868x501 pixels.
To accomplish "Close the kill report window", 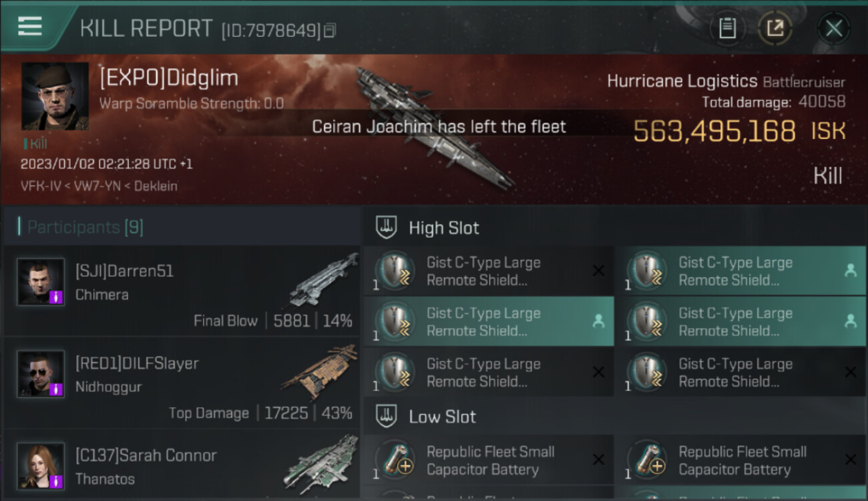I will (833, 28).
